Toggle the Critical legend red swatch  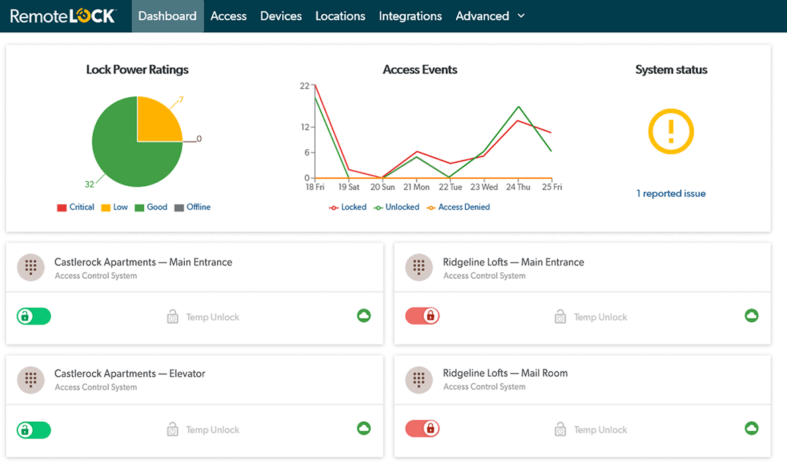click(x=62, y=207)
